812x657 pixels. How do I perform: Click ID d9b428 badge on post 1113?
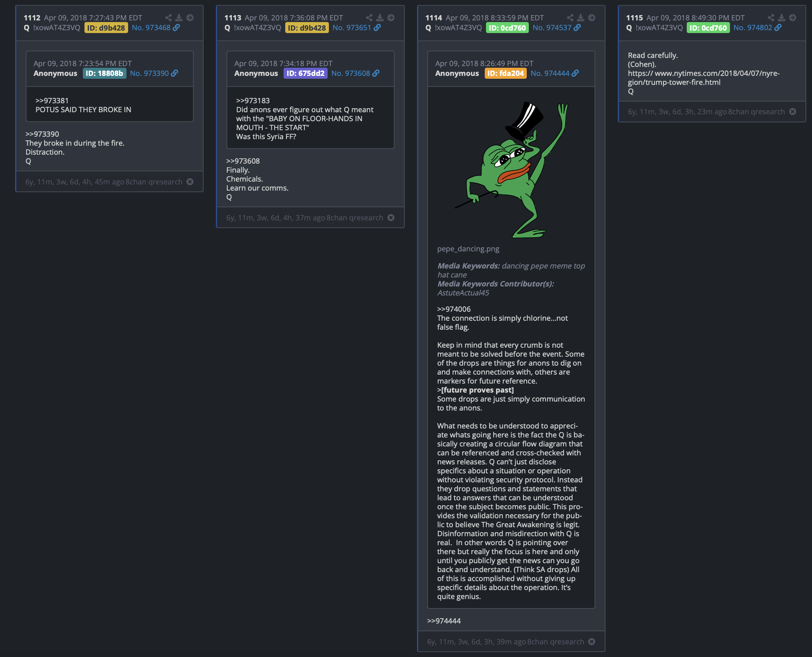[x=307, y=28]
